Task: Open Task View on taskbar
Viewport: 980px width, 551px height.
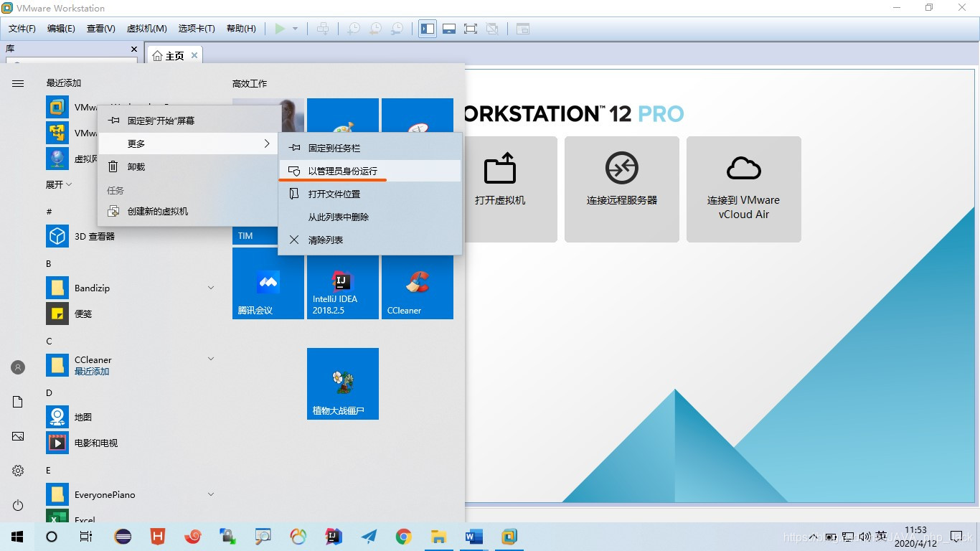Action: point(86,536)
